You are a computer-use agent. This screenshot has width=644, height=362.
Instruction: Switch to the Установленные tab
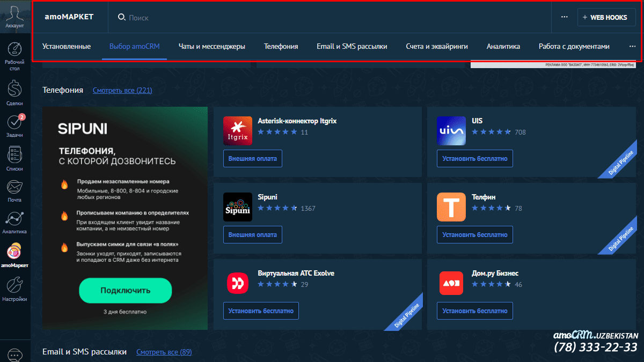point(67,46)
